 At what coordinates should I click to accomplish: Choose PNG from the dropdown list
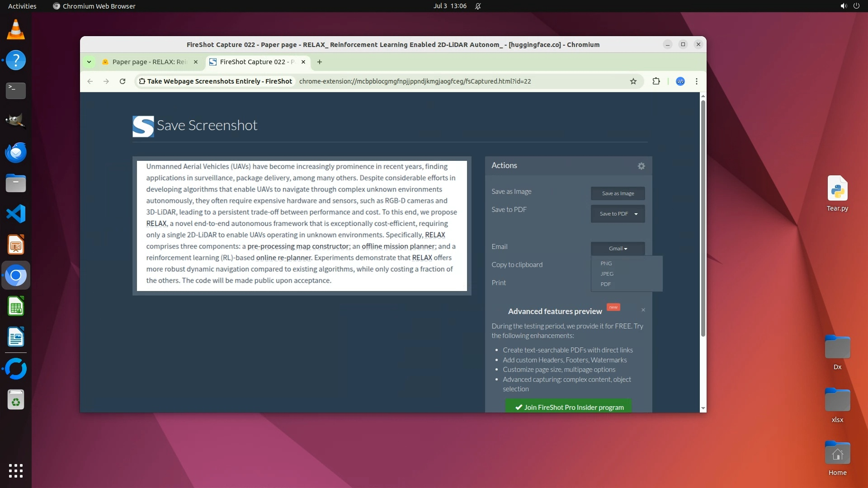pyautogui.click(x=606, y=263)
